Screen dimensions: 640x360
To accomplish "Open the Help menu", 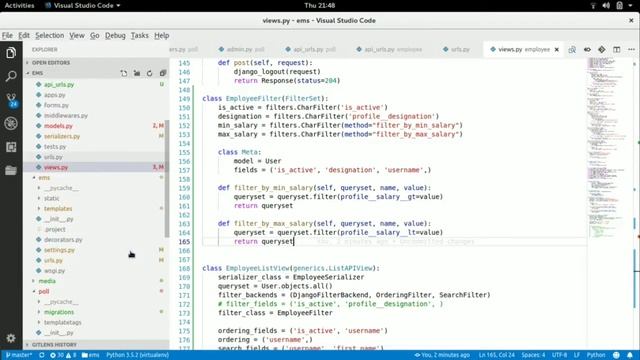I will (162, 36).
